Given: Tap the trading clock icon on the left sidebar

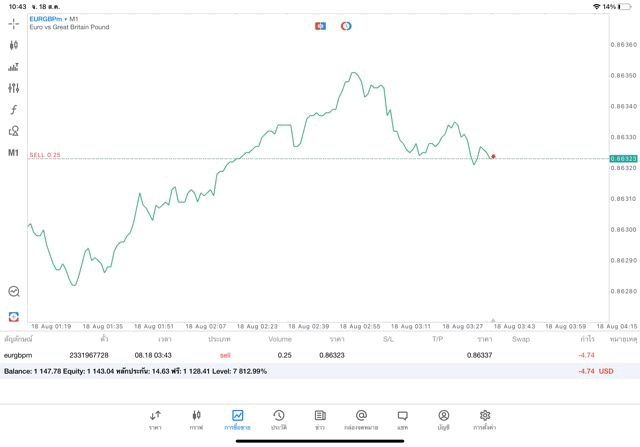Looking at the screenshot, I should pos(14,292).
